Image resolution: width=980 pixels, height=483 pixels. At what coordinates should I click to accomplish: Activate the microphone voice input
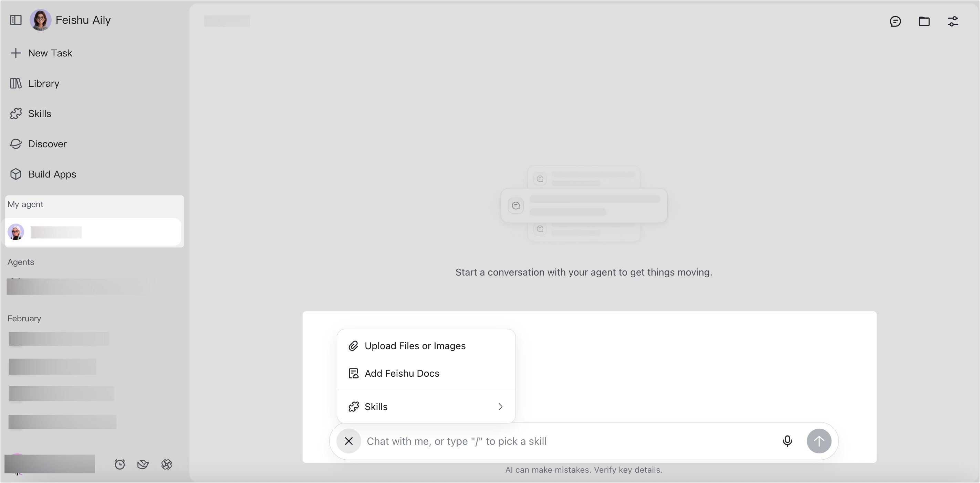click(787, 441)
